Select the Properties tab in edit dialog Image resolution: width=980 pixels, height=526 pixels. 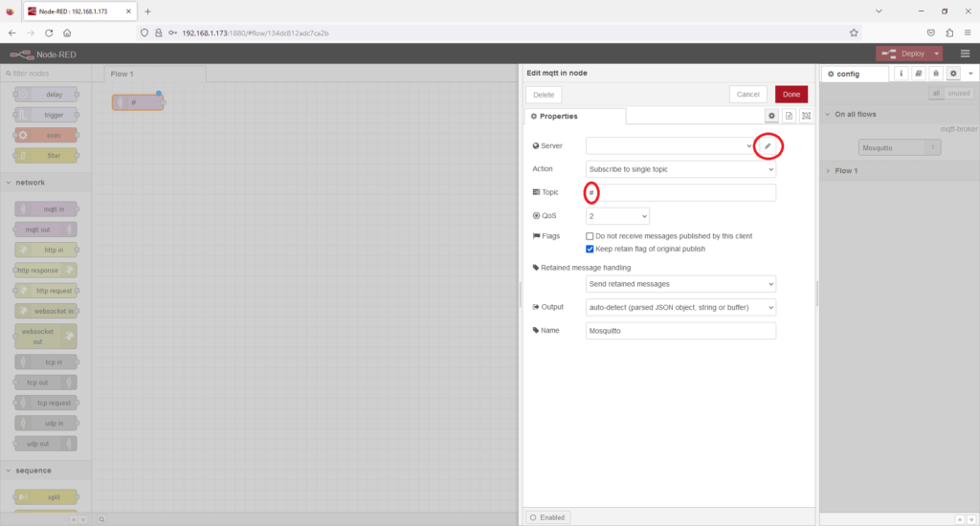tap(574, 116)
